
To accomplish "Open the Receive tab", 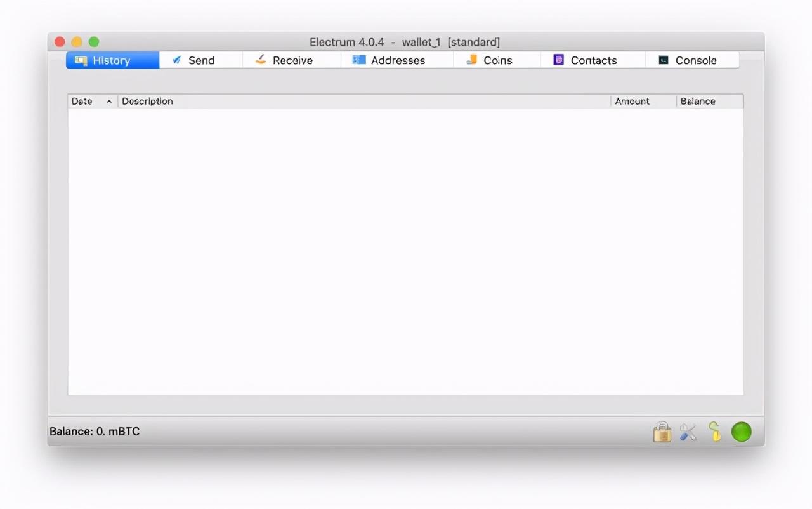I will (292, 60).
